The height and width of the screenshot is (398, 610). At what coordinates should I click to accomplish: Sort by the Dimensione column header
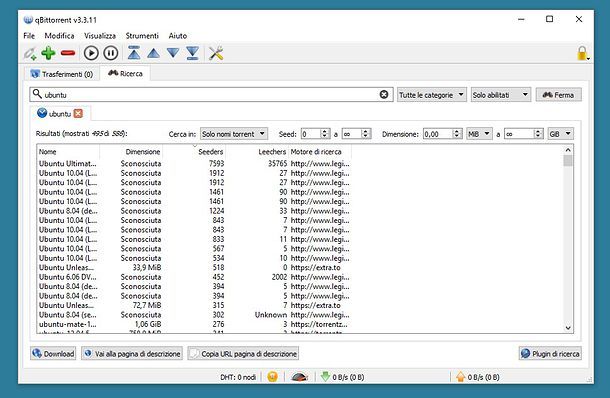[x=131, y=152]
